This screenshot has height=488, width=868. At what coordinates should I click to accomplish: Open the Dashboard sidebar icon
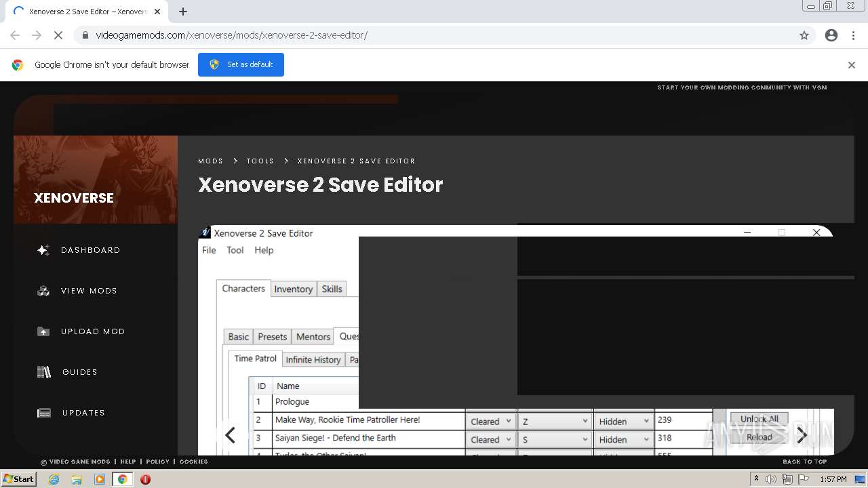click(x=43, y=250)
